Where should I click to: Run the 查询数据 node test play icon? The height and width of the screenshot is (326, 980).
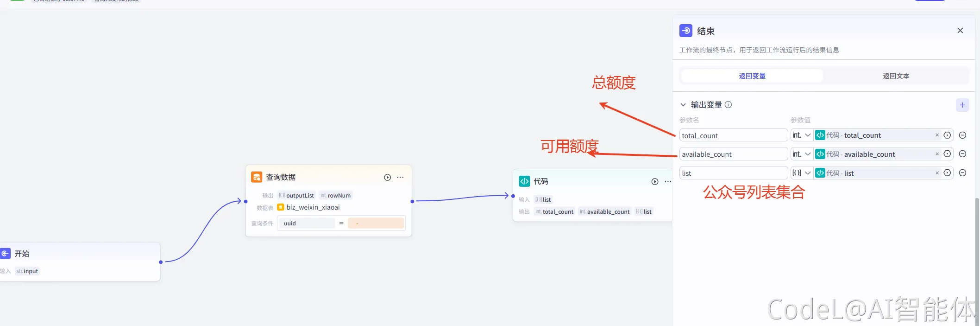(387, 177)
